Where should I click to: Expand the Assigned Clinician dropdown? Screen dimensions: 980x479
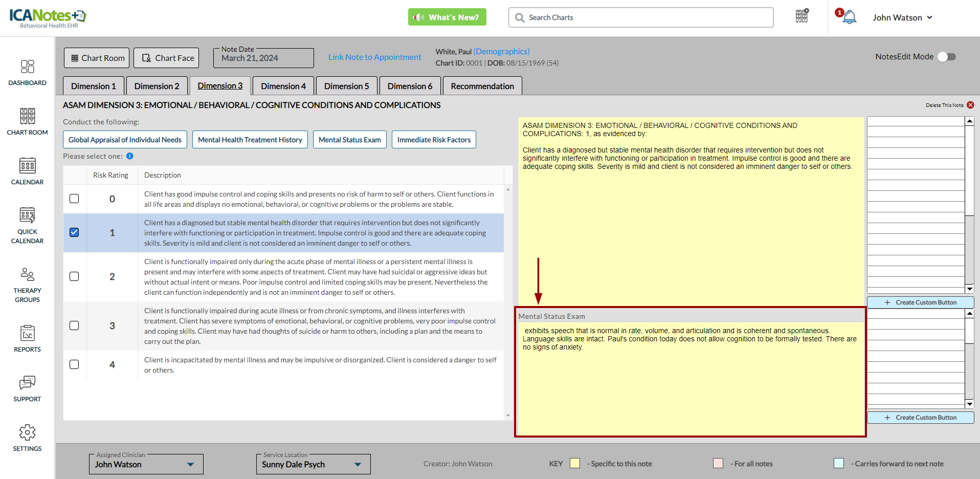pyautogui.click(x=190, y=465)
